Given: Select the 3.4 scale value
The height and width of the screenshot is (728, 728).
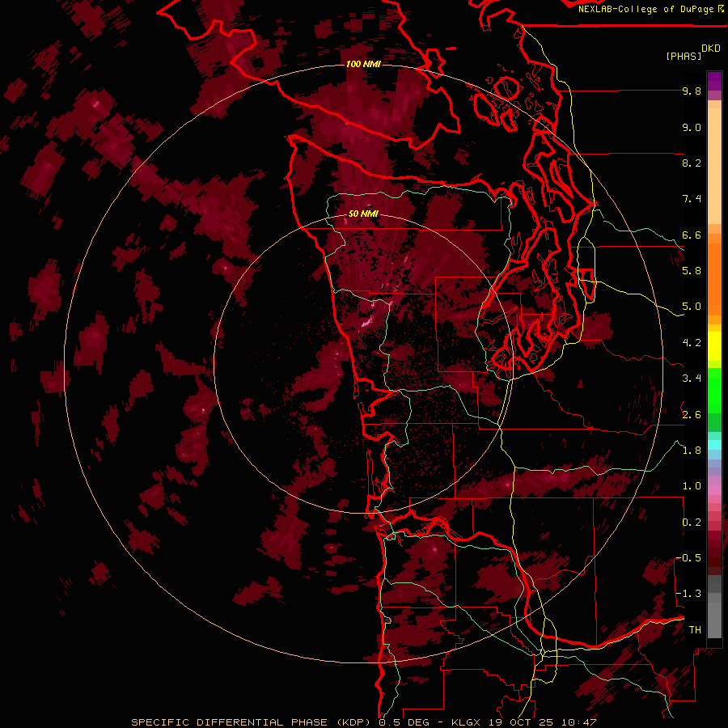Looking at the screenshot, I should [692, 379].
